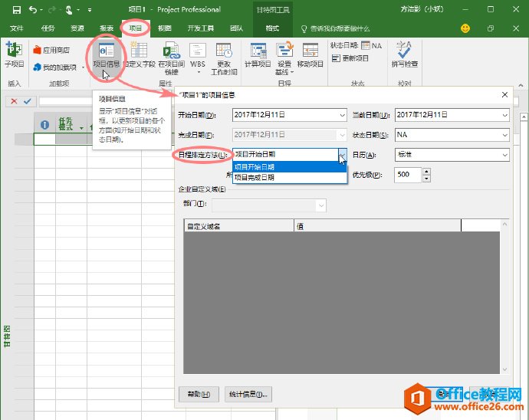The width and height of the screenshot is (529, 420).
Task: Switch to the 任务 ribbon tab
Action: pyautogui.click(x=48, y=28)
